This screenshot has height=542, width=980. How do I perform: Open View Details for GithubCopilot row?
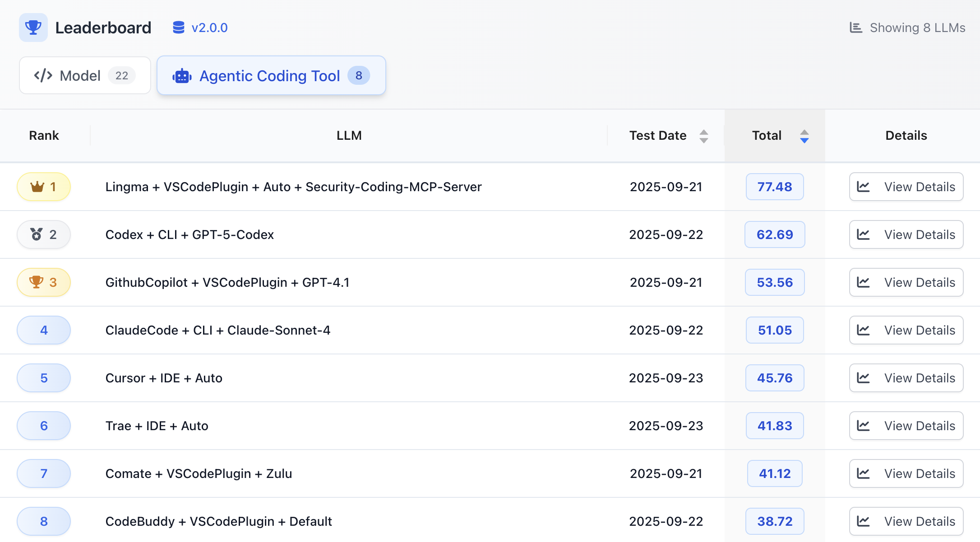(906, 282)
